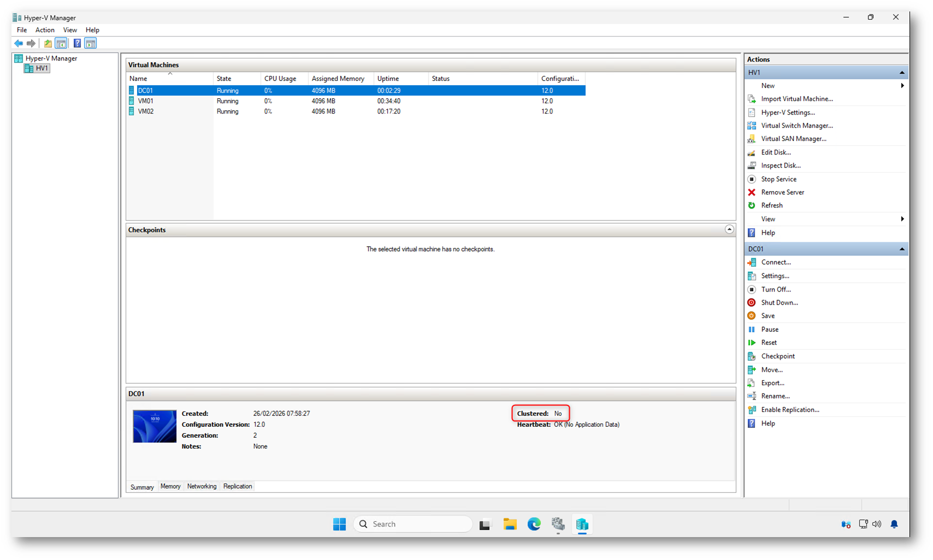Switch to the Memory tab

[x=170, y=486]
